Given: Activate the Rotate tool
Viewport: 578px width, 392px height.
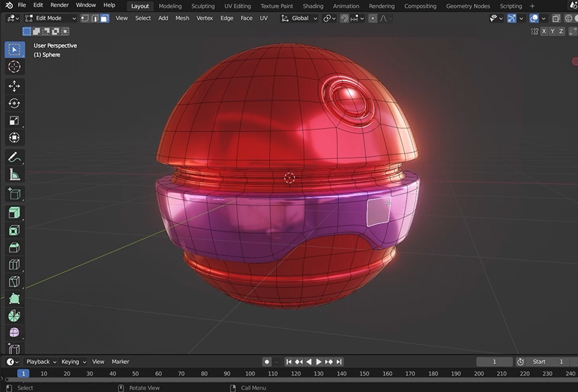Looking at the screenshot, I should (14, 103).
